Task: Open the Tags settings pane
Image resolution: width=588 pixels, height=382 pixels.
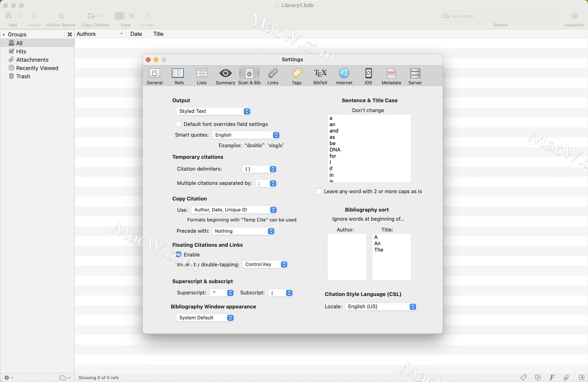Action: (x=296, y=76)
